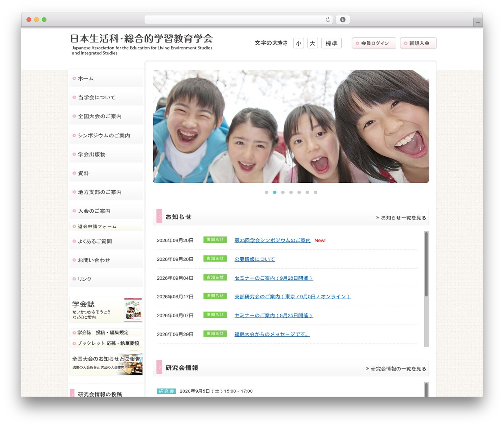Click the browser reload icon
Viewport: 504px width, 427px height.
pos(328,20)
